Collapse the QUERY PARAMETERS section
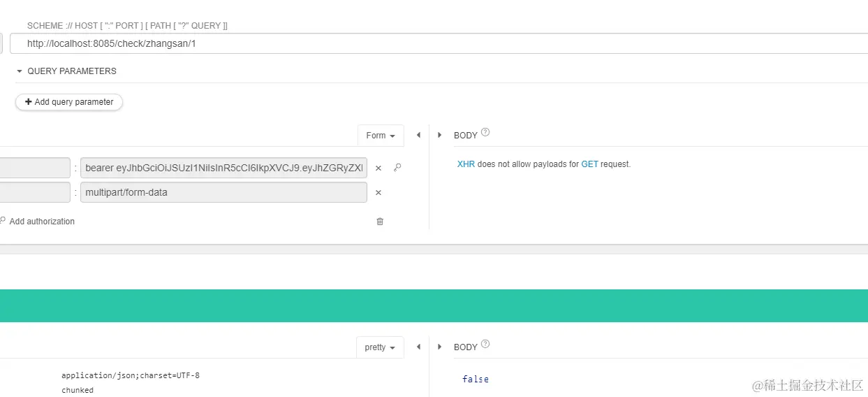The width and height of the screenshot is (868, 397). click(x=20, y=71)
